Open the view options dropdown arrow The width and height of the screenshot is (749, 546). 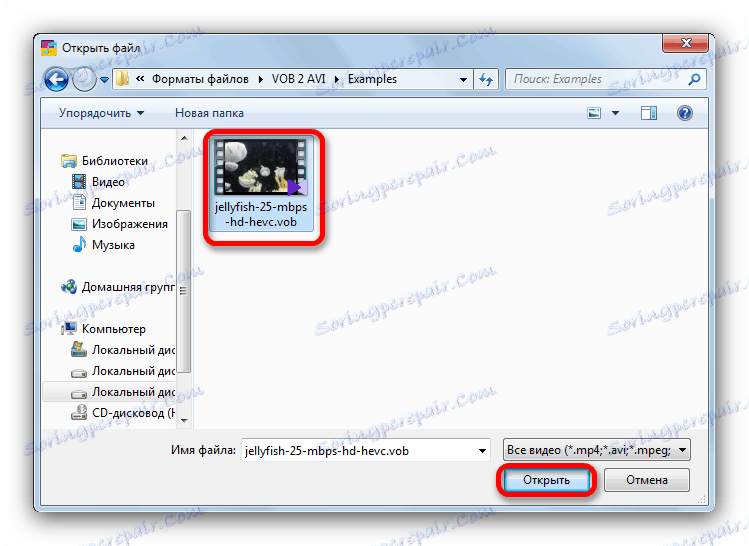coord(615,113)
